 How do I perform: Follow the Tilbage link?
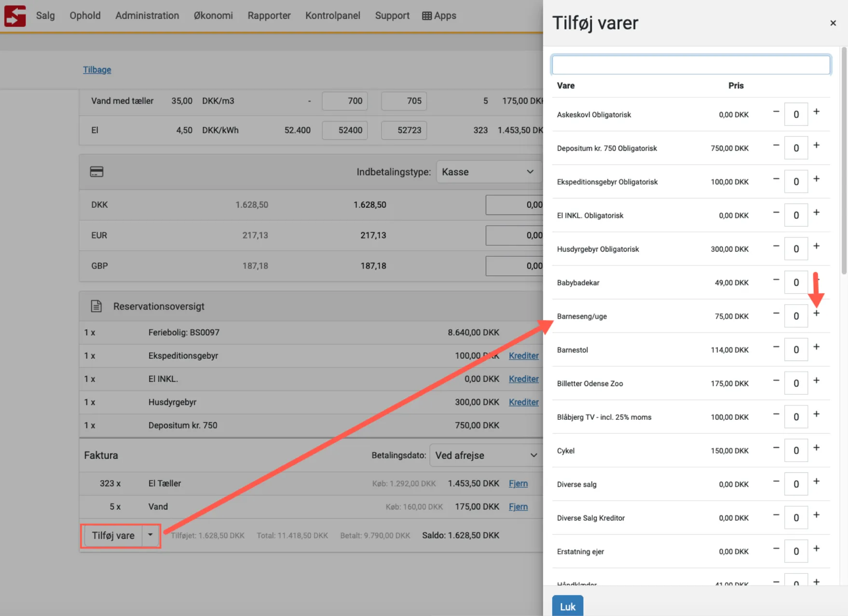(97, 69)
